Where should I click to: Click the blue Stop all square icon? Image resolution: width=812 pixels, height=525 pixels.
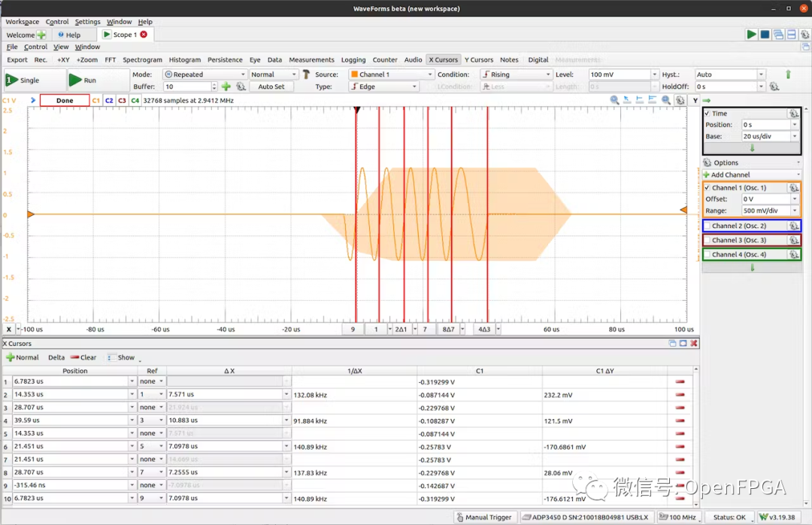pyautogui.click(x=765, y=35)
